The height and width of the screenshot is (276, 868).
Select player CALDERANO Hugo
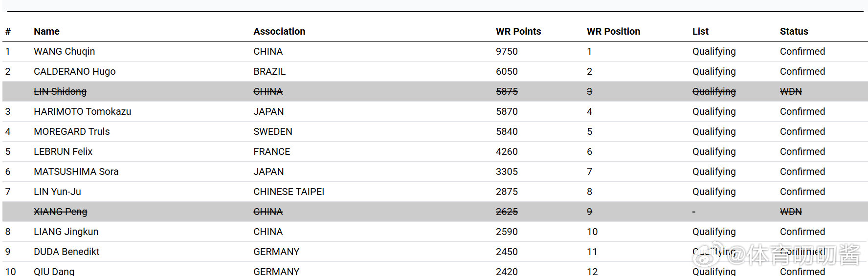point(74,71)
